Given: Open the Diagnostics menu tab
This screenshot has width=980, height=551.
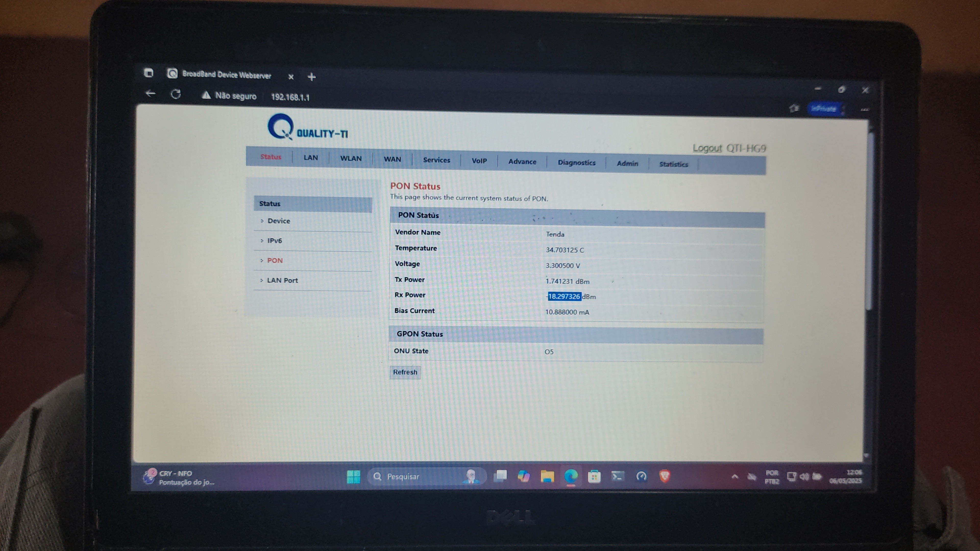Looking at the screenshot, I should [x=576, y=163].
